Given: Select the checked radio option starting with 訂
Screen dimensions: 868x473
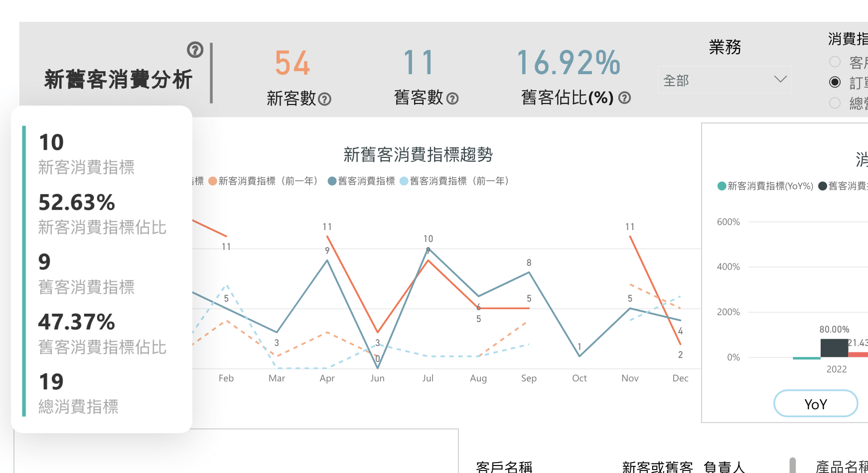Looking at the screenshot, I should 835,82.
